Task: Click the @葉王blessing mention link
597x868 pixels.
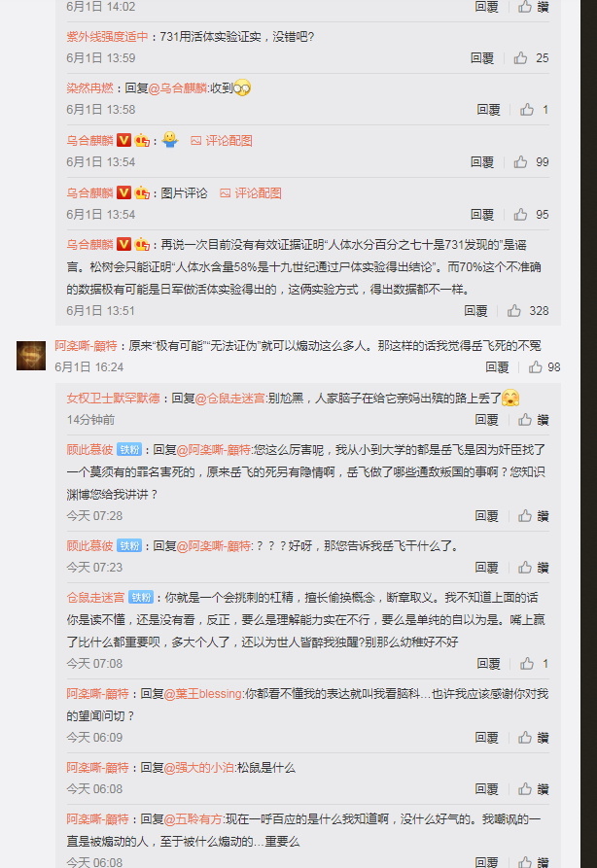Action: click(203, 694)
